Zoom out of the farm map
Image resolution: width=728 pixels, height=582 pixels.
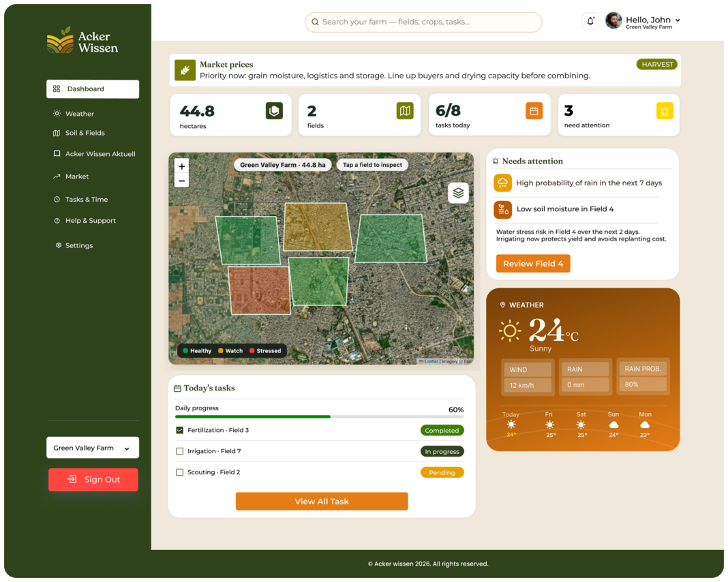click(181, 181)
